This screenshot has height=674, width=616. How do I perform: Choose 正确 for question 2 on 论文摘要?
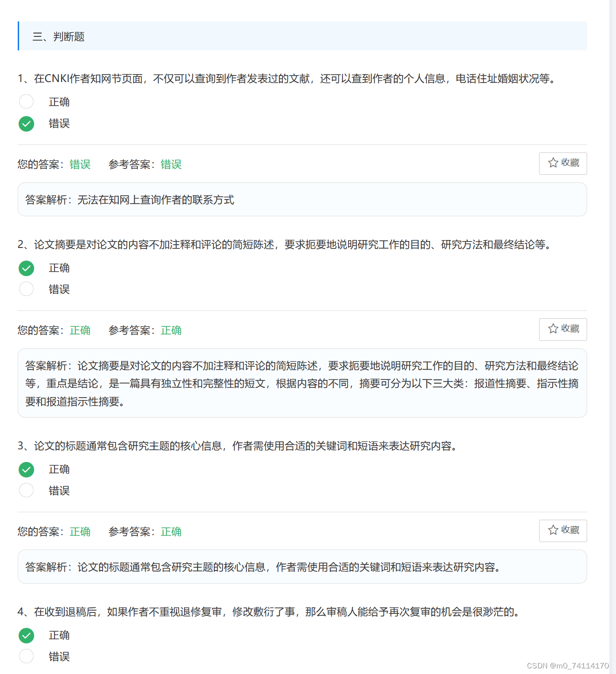(x=27, y=268)
